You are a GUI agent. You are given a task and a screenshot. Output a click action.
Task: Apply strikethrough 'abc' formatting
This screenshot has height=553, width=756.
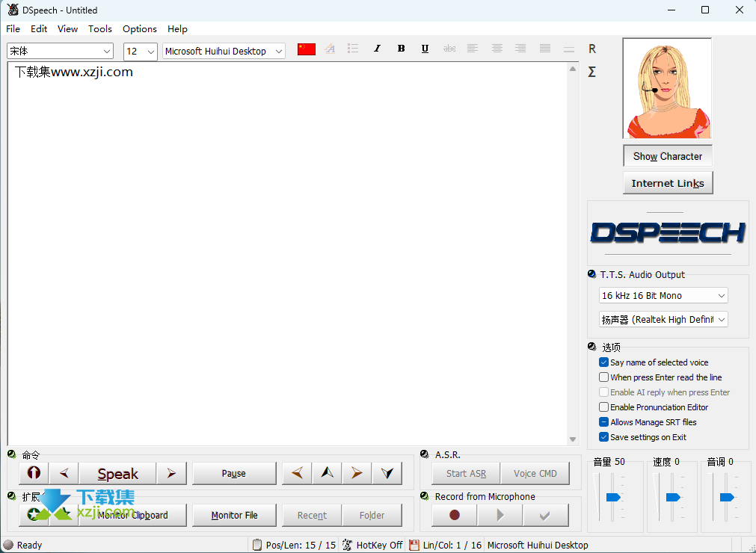pos(449,49)
